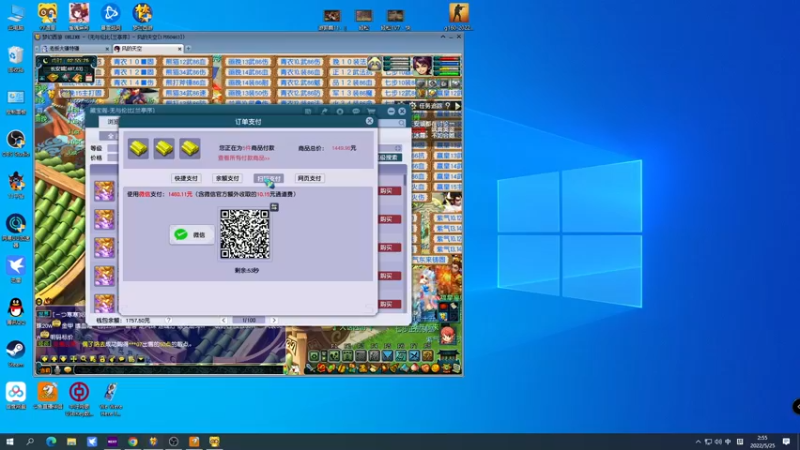The image size is (800, 450).
Task: Refresh the QR code using its corner icon
Action: (x=274, y=207)
